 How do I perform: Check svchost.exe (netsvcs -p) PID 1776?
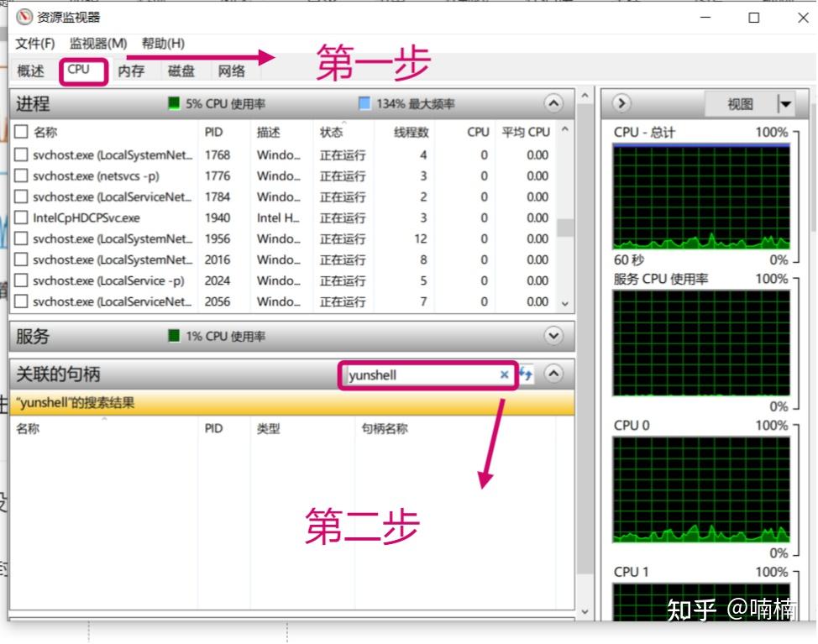tap(21, 175)
